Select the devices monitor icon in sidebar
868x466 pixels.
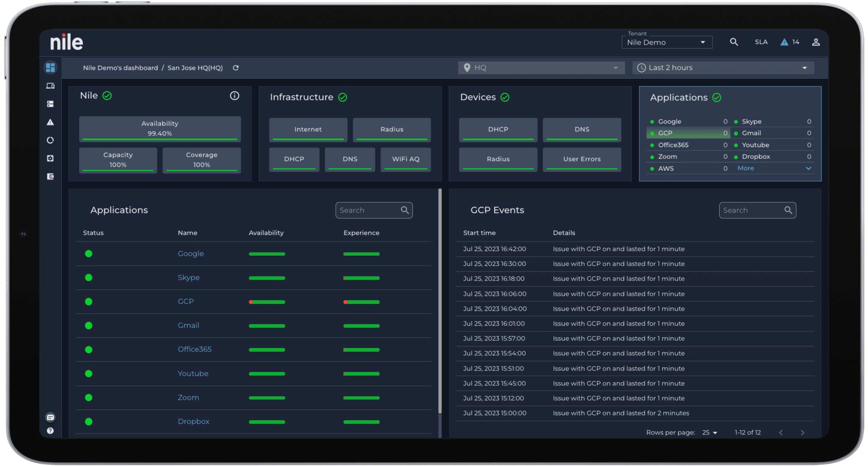tap(50, 86)
